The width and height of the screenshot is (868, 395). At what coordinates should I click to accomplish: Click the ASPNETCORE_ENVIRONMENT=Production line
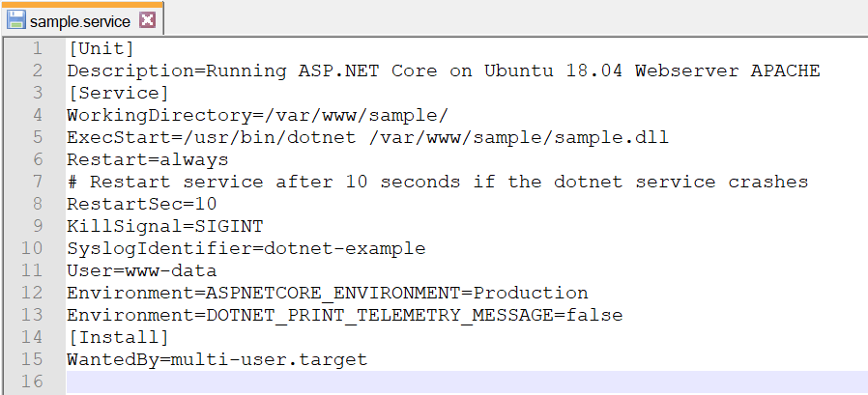327,293
